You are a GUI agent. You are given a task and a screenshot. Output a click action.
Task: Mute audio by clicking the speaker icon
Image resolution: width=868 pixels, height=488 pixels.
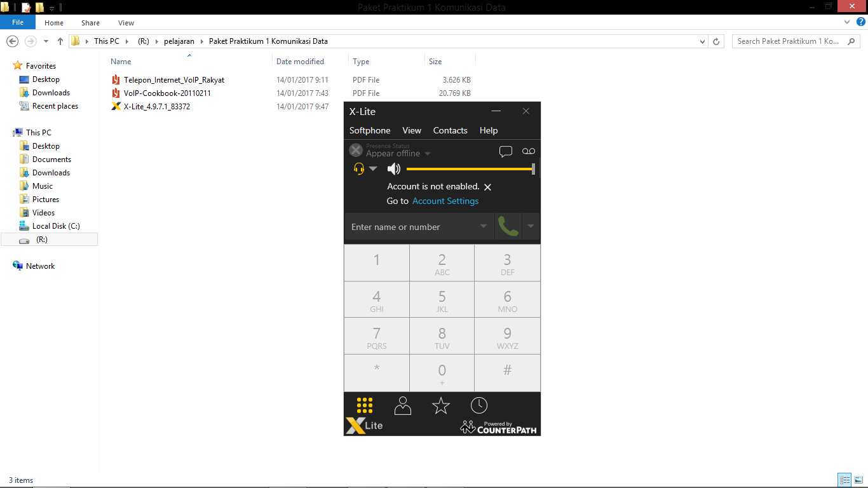point(393,168)
